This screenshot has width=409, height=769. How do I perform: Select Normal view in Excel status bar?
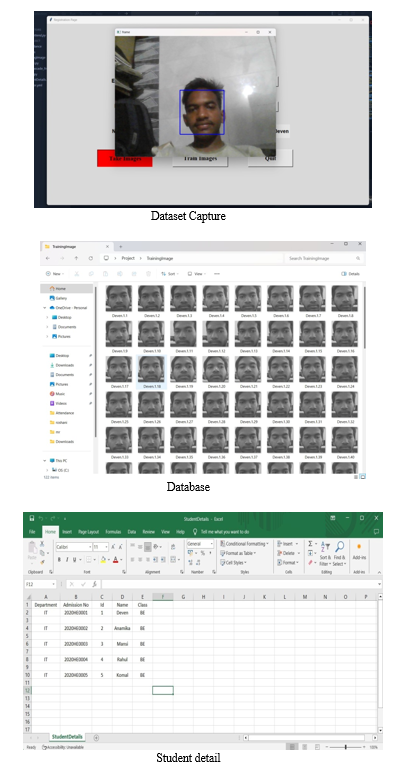(292, 747)
